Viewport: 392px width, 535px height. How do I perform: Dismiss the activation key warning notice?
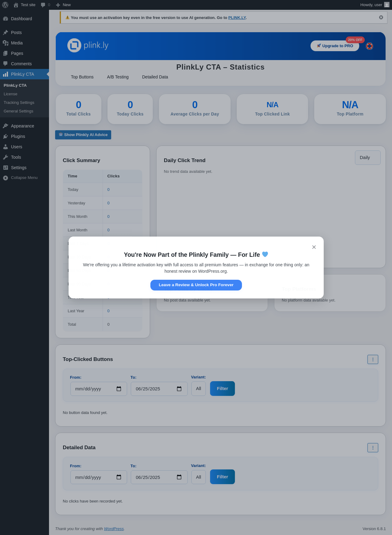(381, 17)
